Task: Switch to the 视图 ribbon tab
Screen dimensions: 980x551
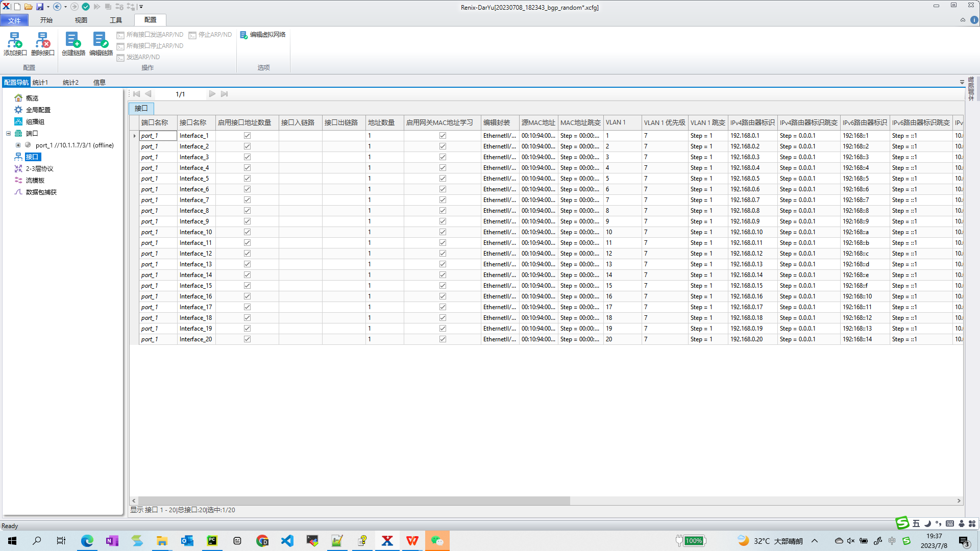Action: [x=81, y=20]
